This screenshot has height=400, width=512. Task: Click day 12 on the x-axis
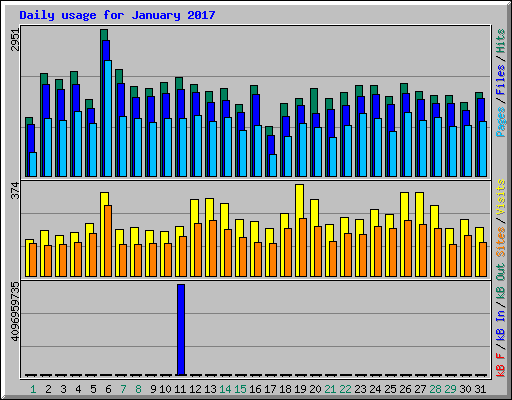[x=195, y=389]
